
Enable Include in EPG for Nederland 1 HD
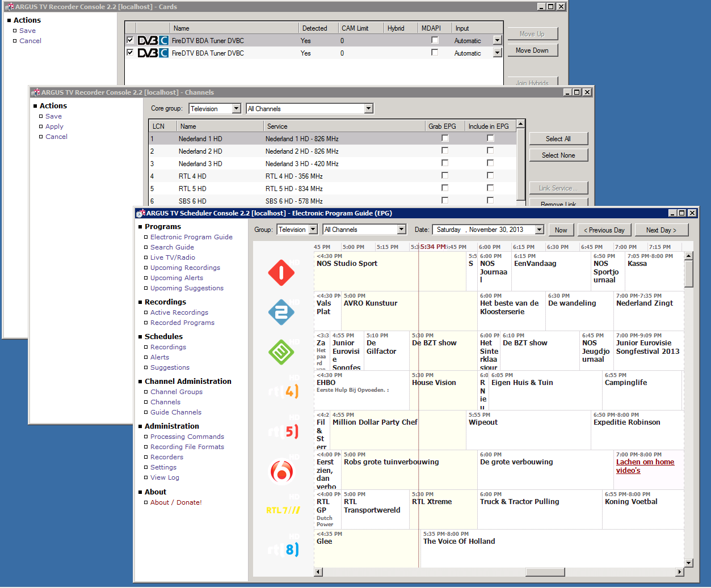(490, 138)
